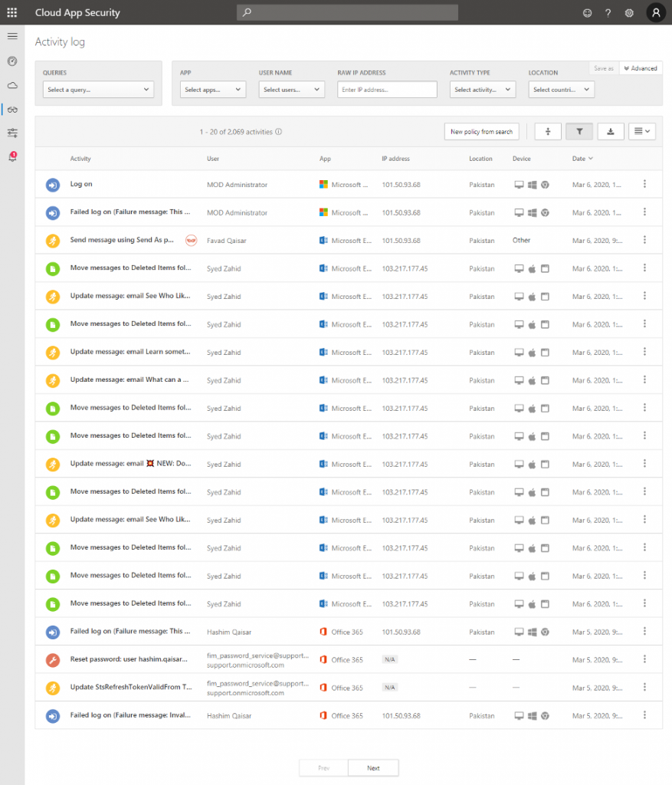Image resolution: width=672 pixels, height=785 pixels.
Task: Click the Raw IP Address input field
Action: click(x=387, y=89)
